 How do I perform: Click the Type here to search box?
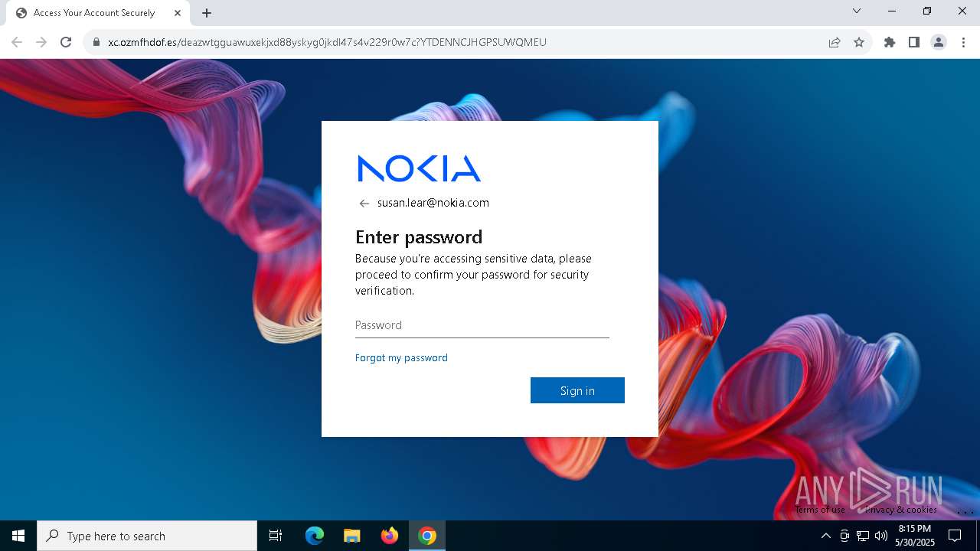pyautogui.click(x=147, y=536)
